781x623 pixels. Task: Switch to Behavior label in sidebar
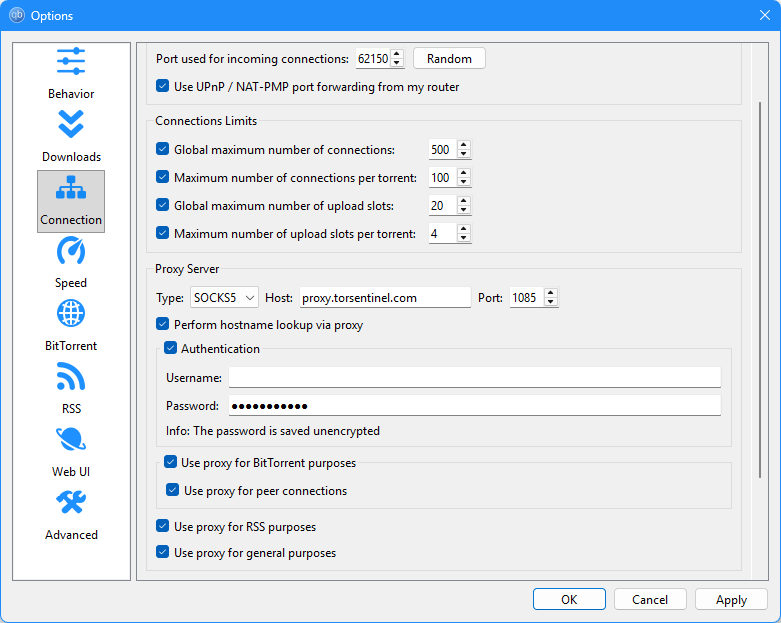(71, 94)
